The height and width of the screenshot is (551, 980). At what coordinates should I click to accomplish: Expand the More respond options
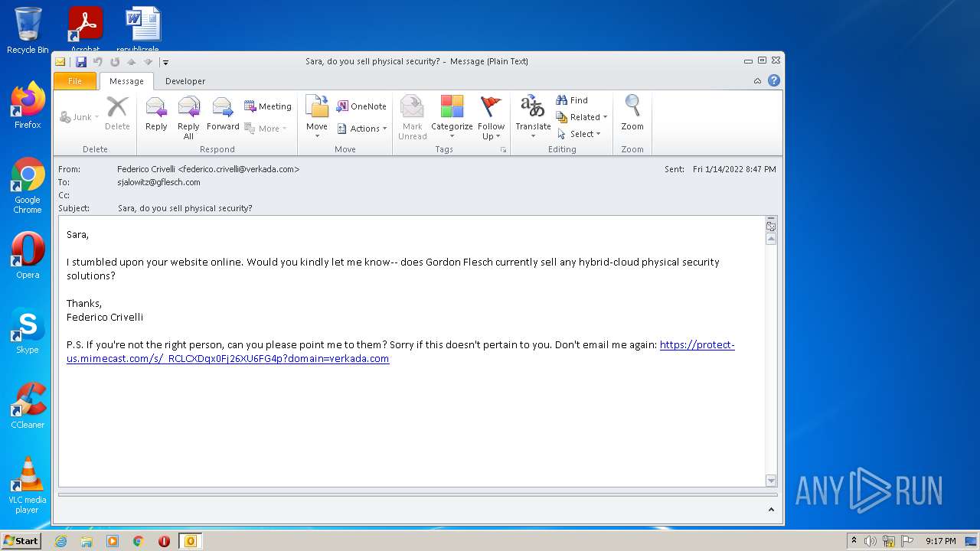(x=266, y=129)
